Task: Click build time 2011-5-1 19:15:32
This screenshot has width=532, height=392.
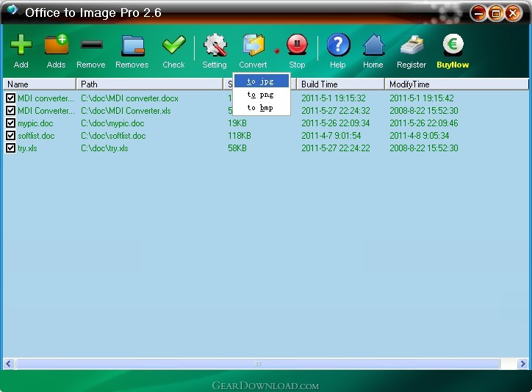Action: pos(334,98)
